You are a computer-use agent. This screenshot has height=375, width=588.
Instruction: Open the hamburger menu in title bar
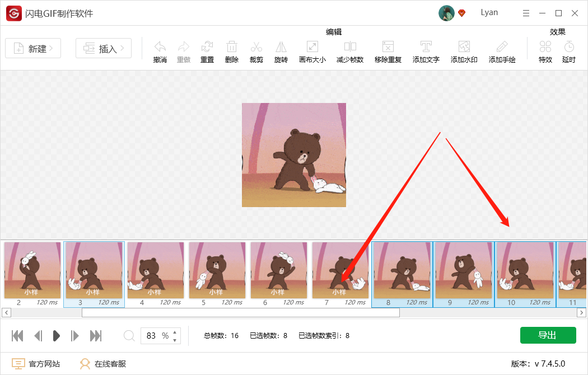[x=526, y=13]
